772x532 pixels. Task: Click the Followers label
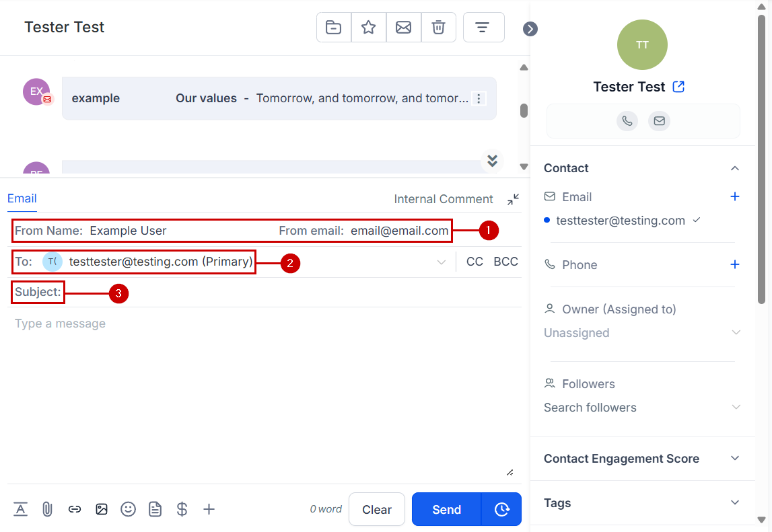click(x=588, y=384)
